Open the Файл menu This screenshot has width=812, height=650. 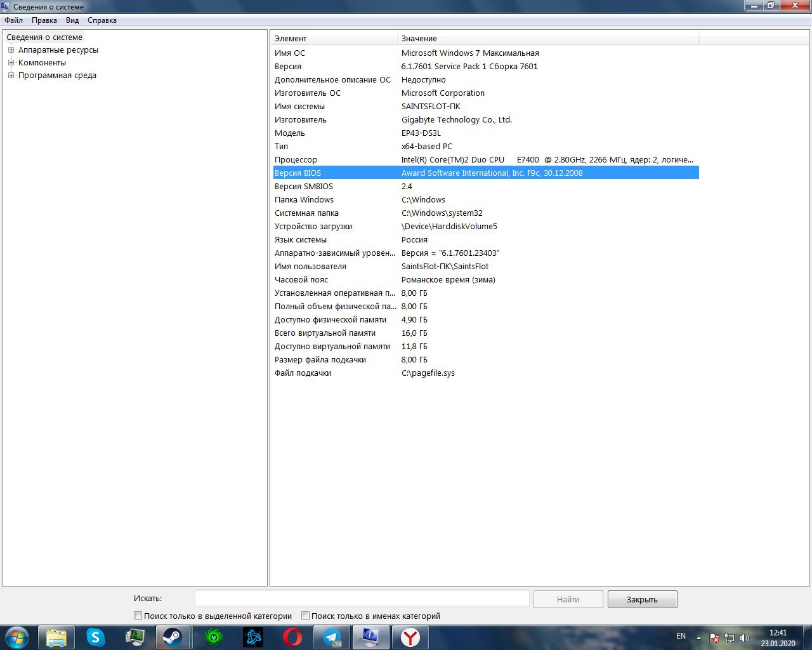13,20
